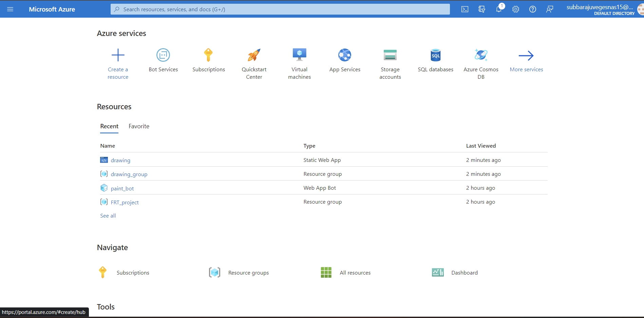This screenshot has height=318, width=644.
Task: Open Subscriptions from Azure services
Action: (208, 55)
